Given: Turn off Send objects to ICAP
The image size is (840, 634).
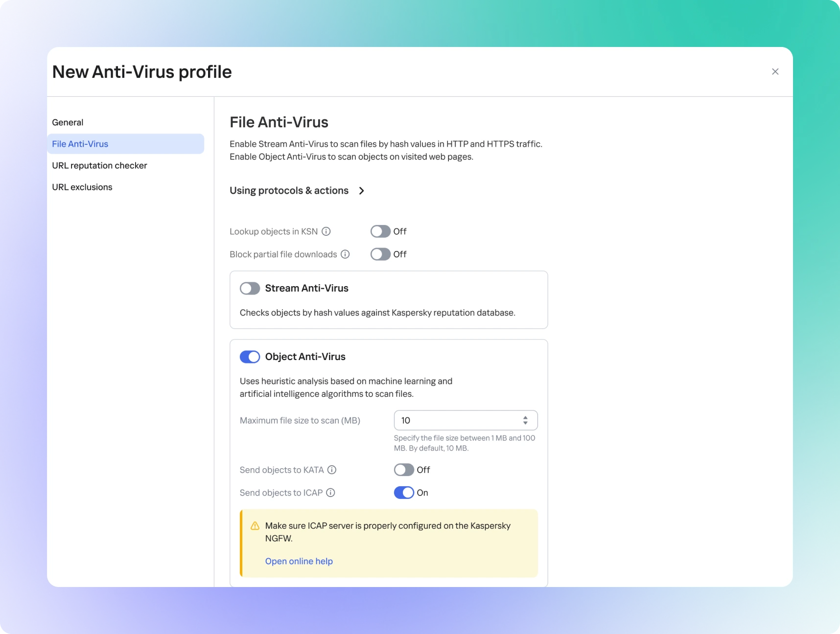Looking at the screenshot, I should point(404,493).
